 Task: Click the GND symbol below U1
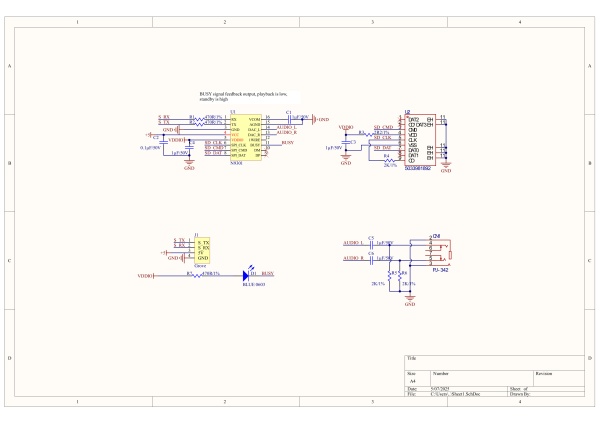coord(189,165)
